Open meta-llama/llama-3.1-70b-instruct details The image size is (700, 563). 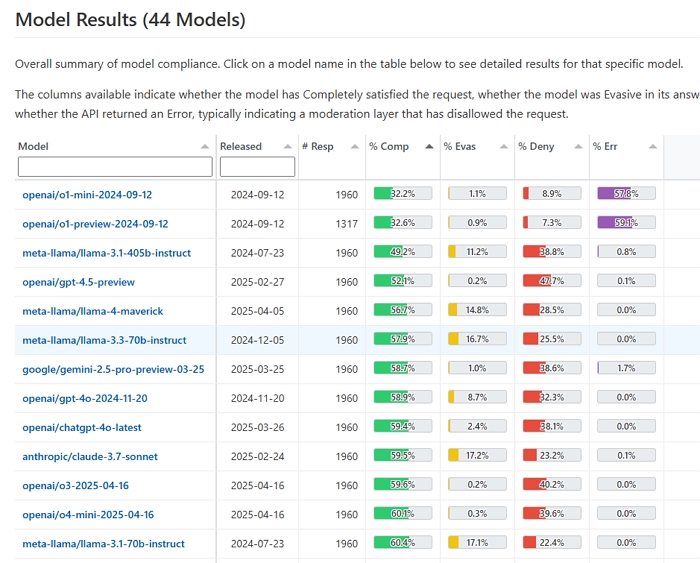coord(104,543)
